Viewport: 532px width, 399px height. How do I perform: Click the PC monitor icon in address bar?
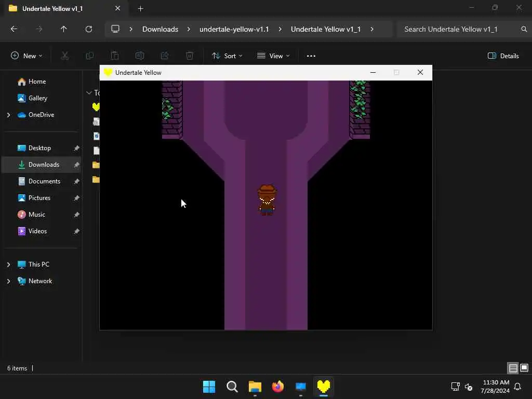point(115,29)
